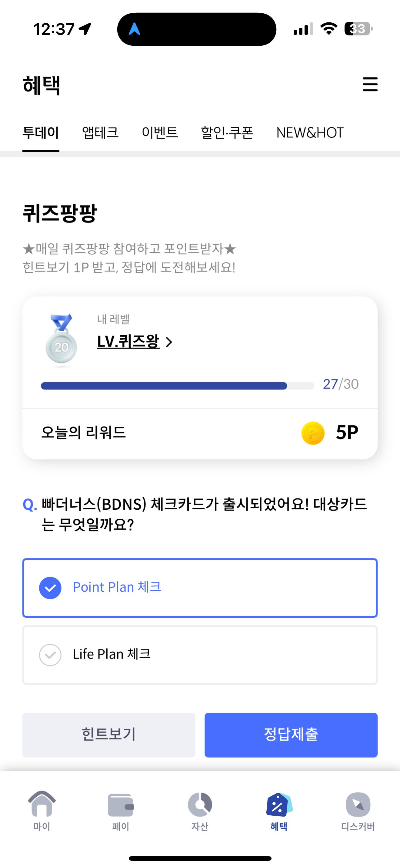Tap the Life Plan check circle
The image size is (400, 868).
click(x=50, y=655)
